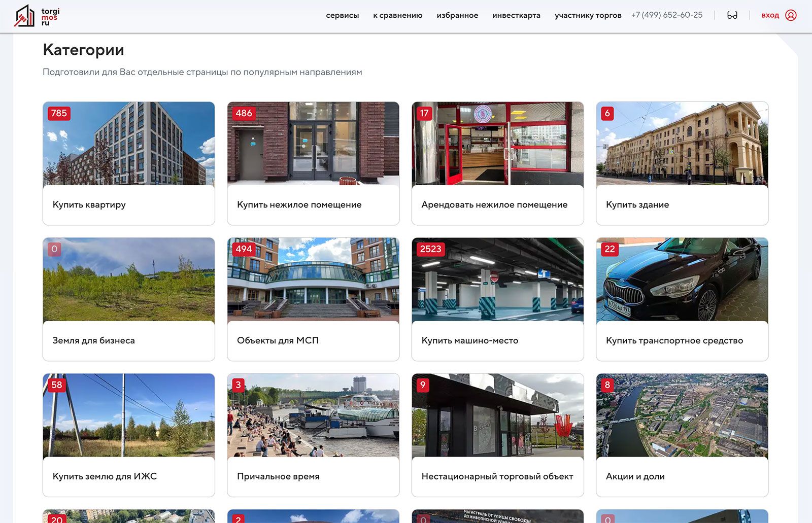Open к сравнению page

[x=398, y=15]
